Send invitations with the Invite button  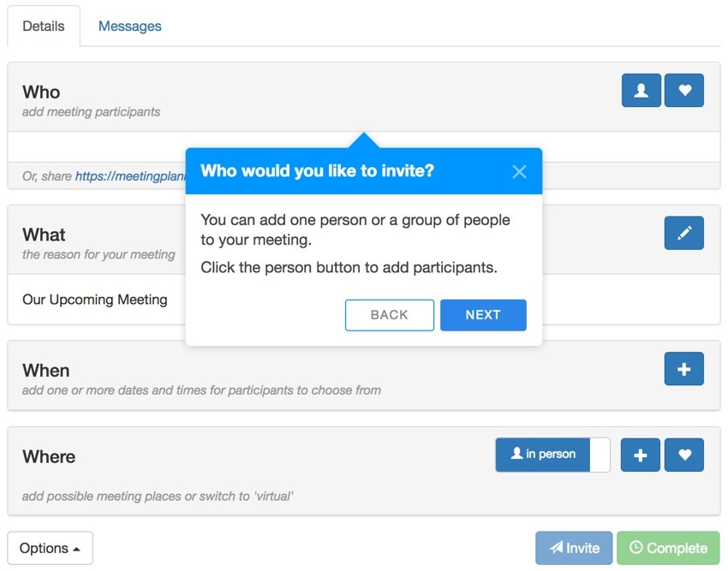point(574,548)
